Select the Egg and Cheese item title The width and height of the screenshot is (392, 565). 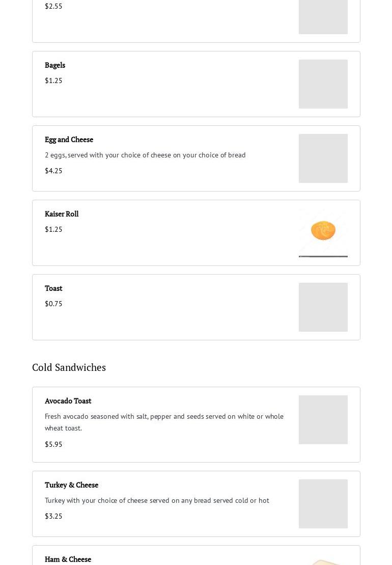[69, 140]
